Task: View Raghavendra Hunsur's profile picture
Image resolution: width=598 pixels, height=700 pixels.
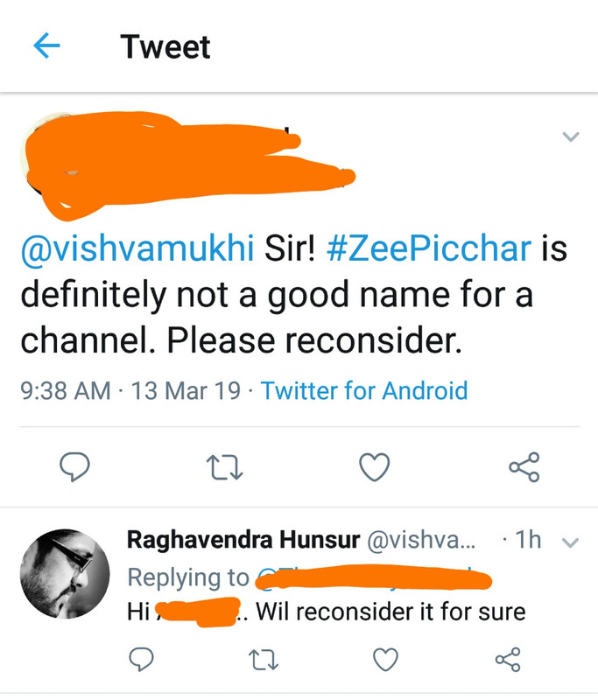Action: tap(65, 574)
